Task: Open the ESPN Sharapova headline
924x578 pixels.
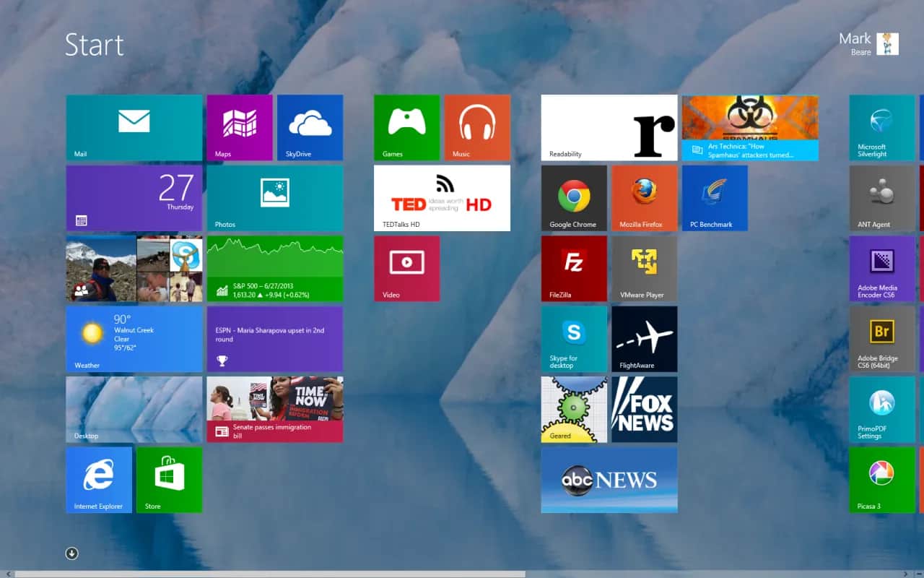Action: [x=274, y=338]
